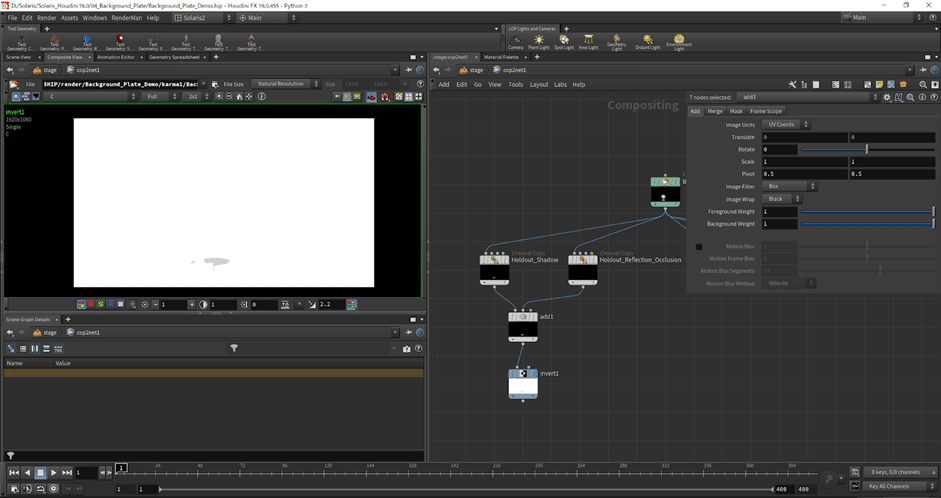Toggle the scene graph filter icon
The width and height of the screenshot is (941, 498).
(x=234, y=348)
